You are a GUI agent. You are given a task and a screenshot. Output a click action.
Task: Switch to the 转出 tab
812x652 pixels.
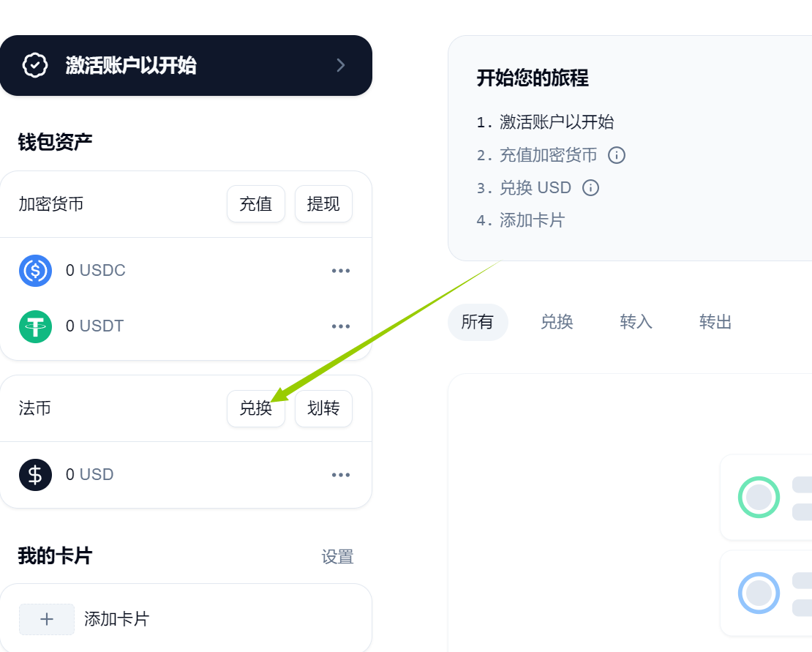(x=715, y=321)
